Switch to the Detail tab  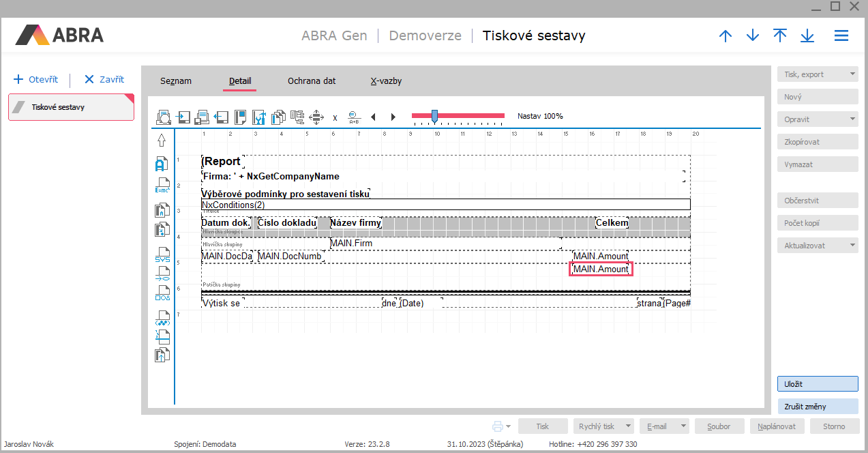pos(240,81)
